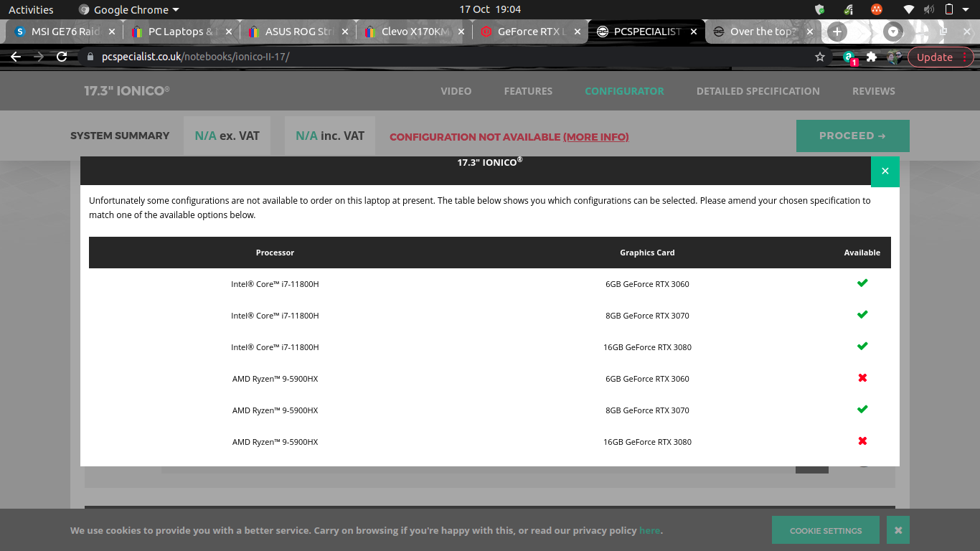Click the green tick for Ryzen 9-5900HX RTX 3070

[862, 410]
